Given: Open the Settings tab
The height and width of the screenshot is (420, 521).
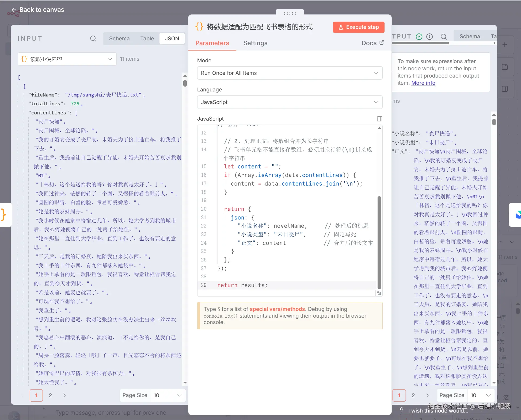Looking at the screenshot, I should [x=255, y=43].
